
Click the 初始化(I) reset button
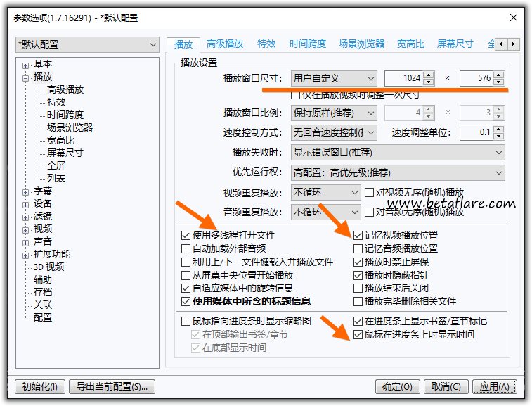pos(41,386)
